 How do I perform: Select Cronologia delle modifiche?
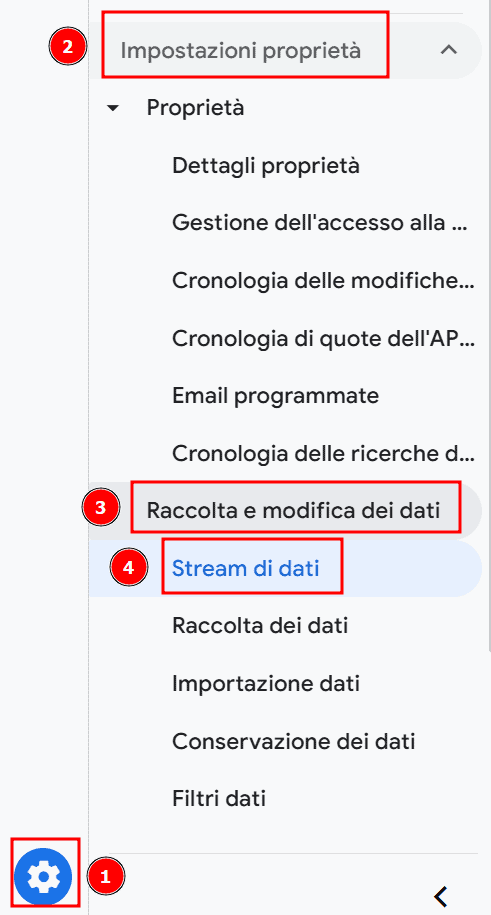[323, 281]
